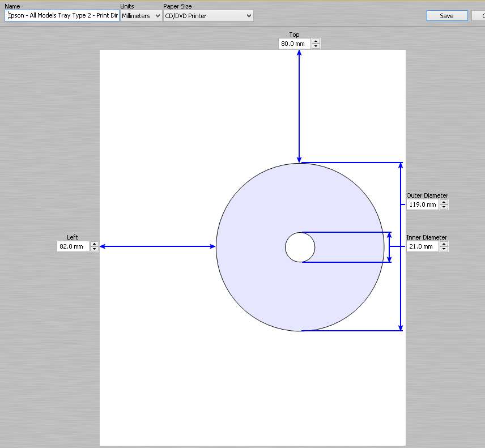485x448 pixels.
Task: Expand the Paper Size CD/DVD Printer dropdown
Action: tap(208, 16)
